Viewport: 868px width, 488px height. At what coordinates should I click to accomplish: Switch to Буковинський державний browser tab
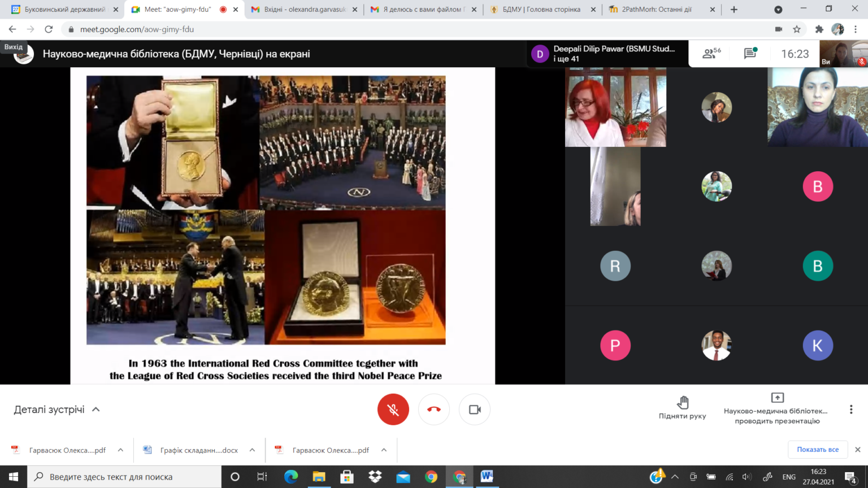[65, 10]
